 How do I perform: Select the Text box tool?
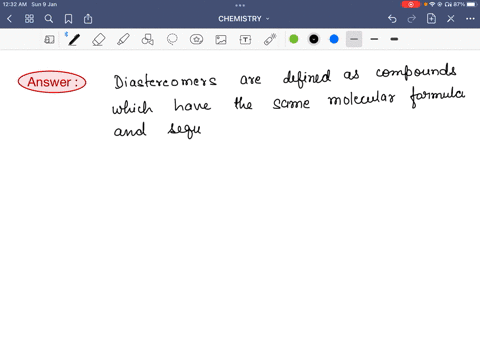tap(245, 39)
